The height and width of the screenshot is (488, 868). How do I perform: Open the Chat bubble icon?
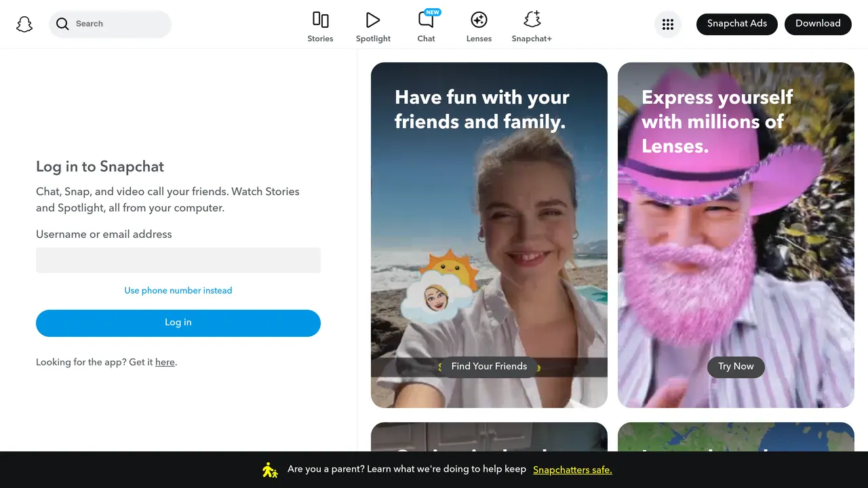[x=426, y=19]
